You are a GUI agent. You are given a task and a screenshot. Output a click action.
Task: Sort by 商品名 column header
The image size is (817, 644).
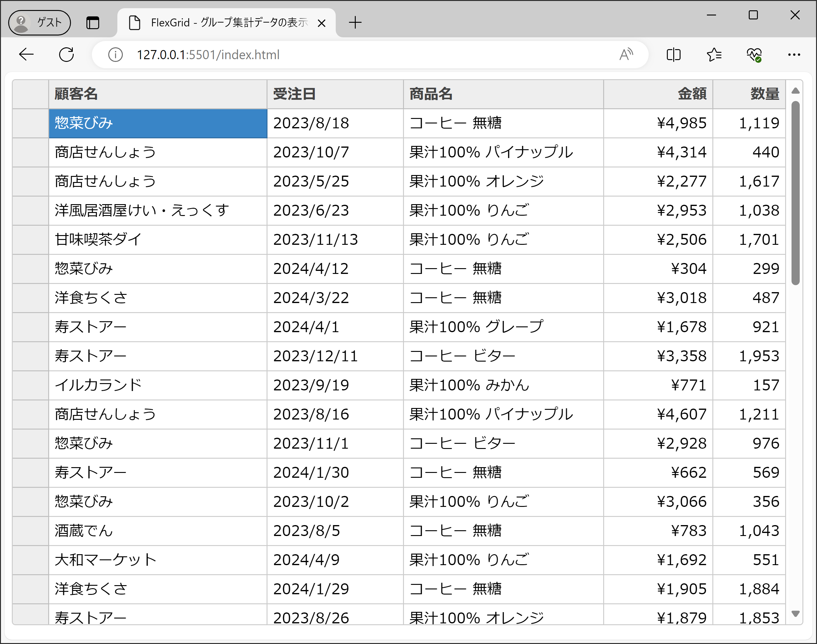(503, 94)
